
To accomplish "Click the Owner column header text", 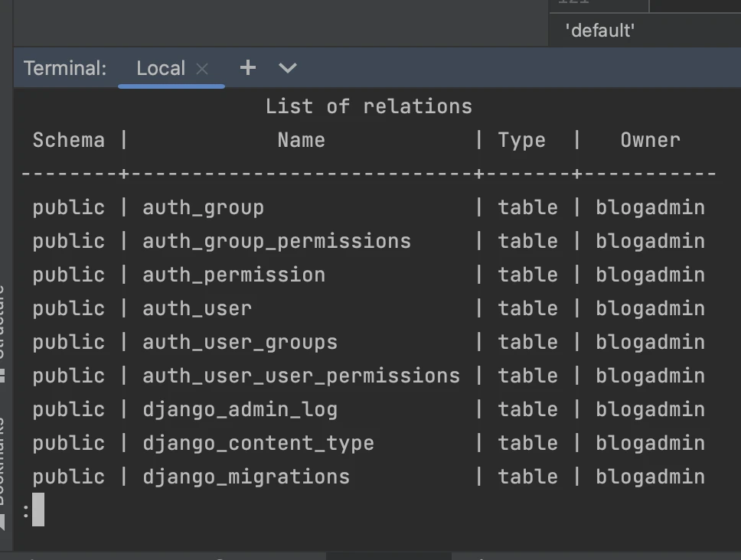I will coord(650,140).
